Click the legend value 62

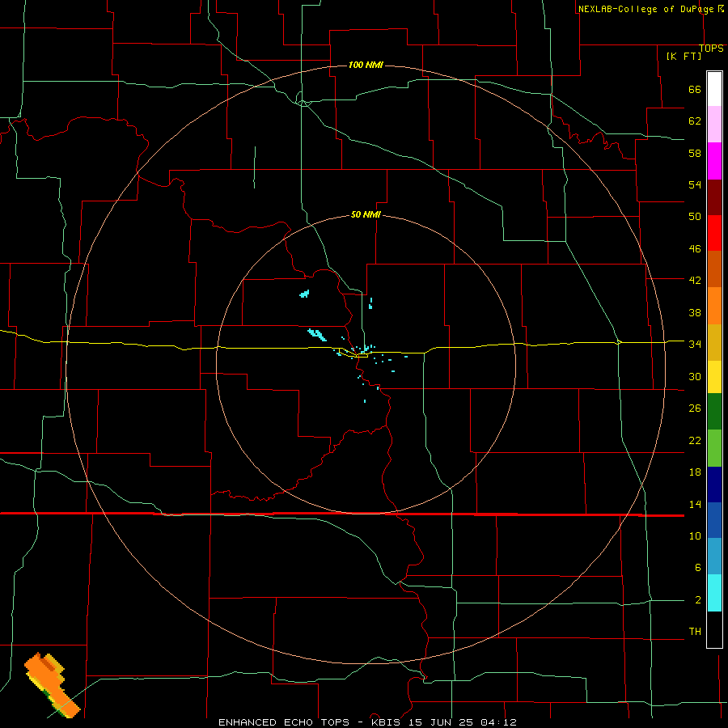pos(695,121)
